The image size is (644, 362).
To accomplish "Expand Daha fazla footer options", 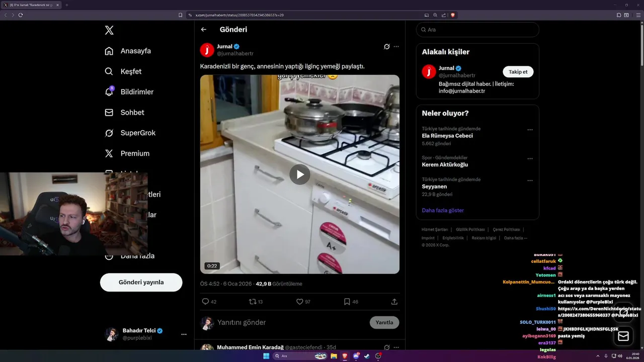I will (516, 238).
